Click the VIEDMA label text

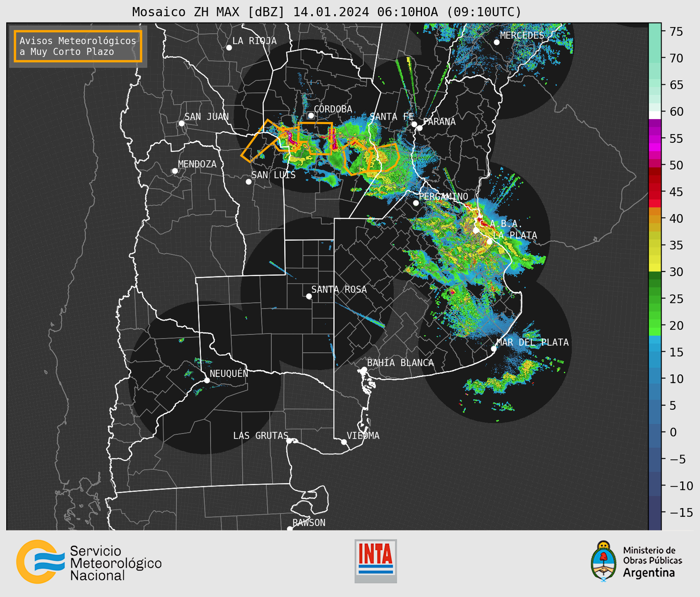[363, 436]
